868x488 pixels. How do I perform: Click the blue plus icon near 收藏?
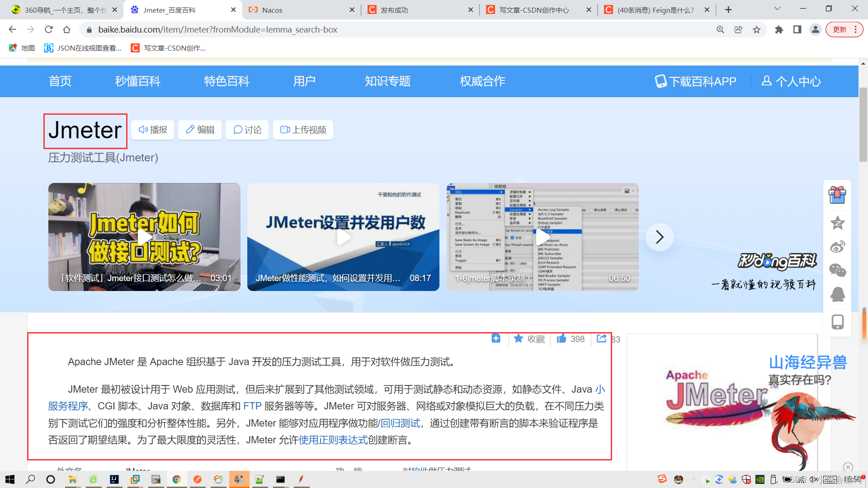click(x=496, y=338)
